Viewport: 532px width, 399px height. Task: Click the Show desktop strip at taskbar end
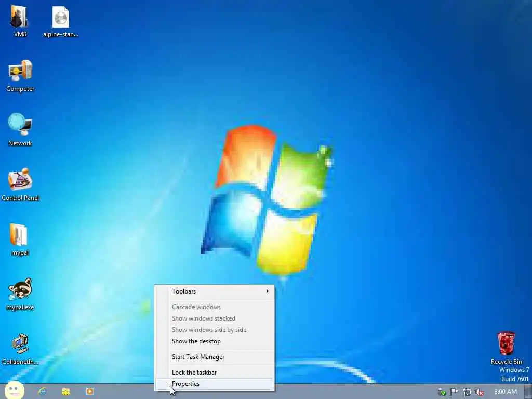(x=528, y=392)
